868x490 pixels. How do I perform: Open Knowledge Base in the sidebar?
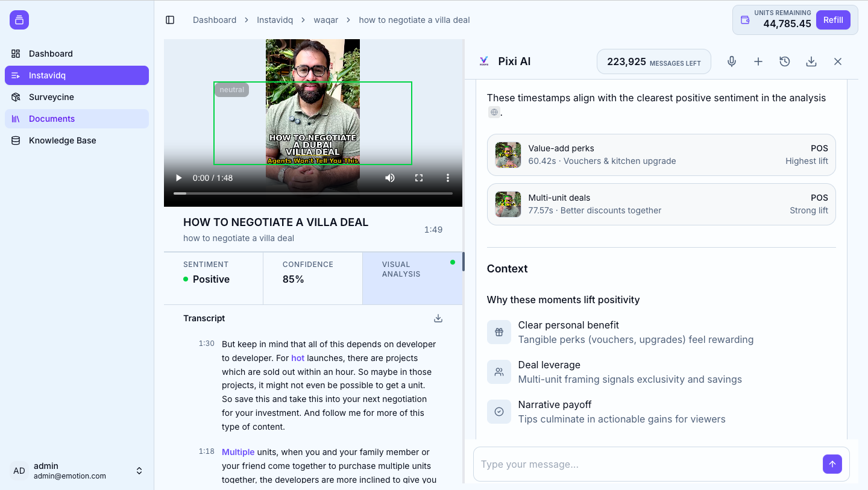pyautogui.click(x=77, y=140)
